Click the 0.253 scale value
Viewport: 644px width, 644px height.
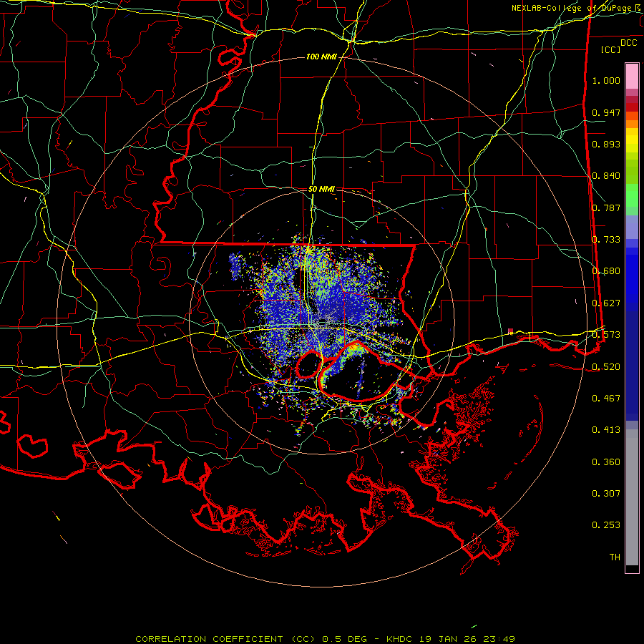(606, 525)
